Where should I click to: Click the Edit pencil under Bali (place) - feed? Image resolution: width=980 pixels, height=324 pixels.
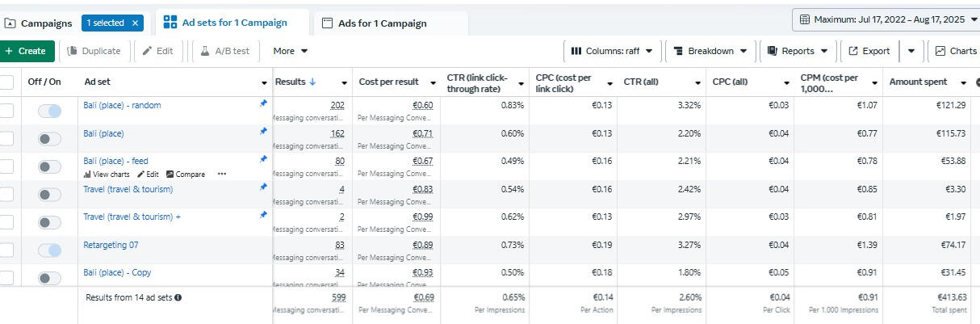[x=141, y=175]
